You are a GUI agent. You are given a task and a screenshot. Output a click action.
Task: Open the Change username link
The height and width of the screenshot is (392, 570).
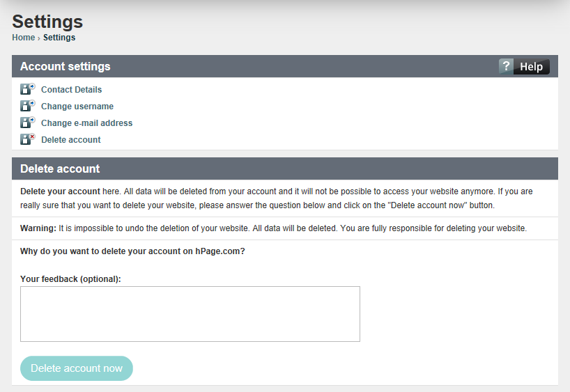point(77,107)
